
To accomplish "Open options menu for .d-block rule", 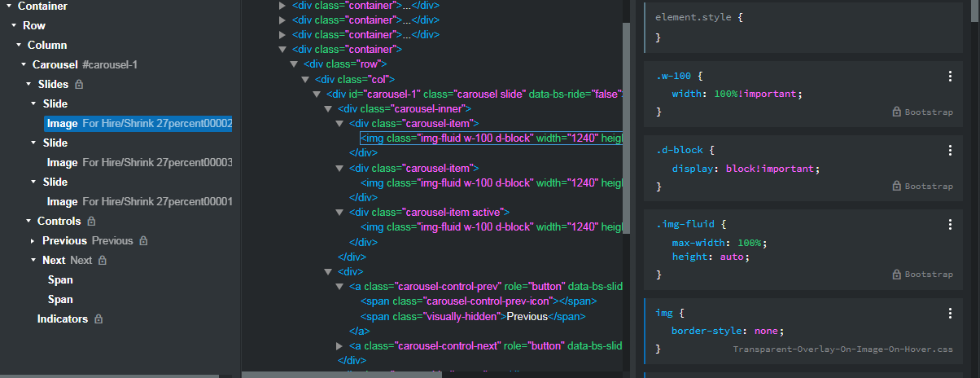I will click(x=950, y=151).
